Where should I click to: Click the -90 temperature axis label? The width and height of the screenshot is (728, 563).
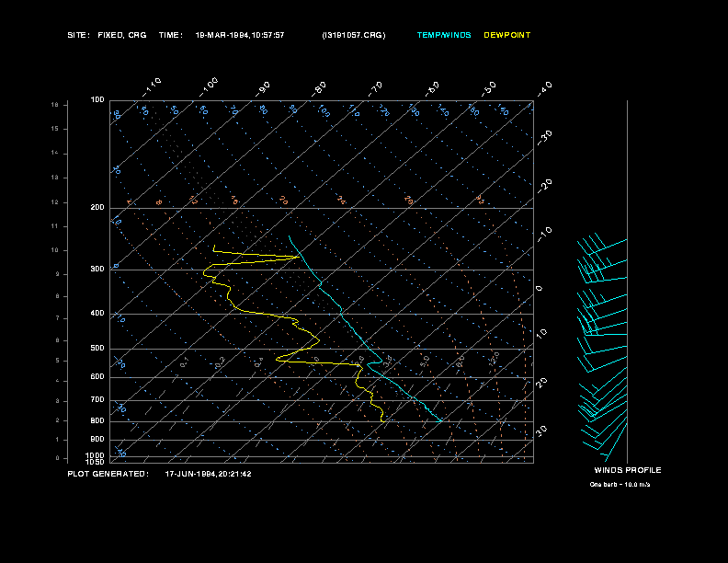[x=263, y=89]
